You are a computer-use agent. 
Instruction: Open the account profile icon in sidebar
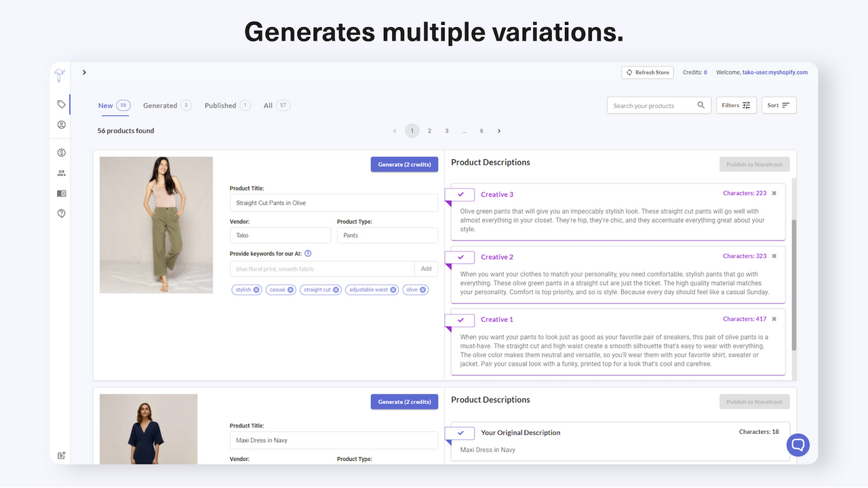(x=60, y=125)
